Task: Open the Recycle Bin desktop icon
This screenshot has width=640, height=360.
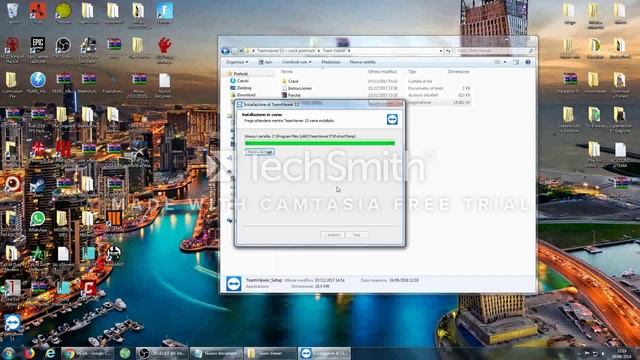Action: (13, 12)
